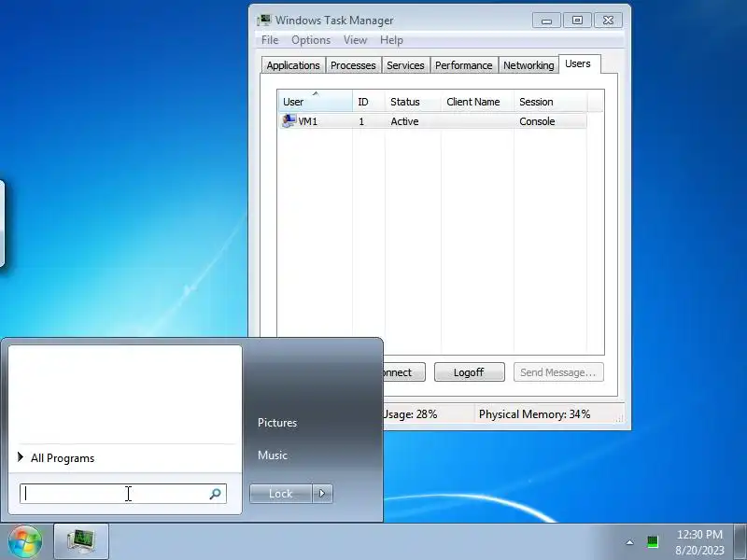747x560 pixels.
Task: Click the Active status cell
Action: pos(404,121)
